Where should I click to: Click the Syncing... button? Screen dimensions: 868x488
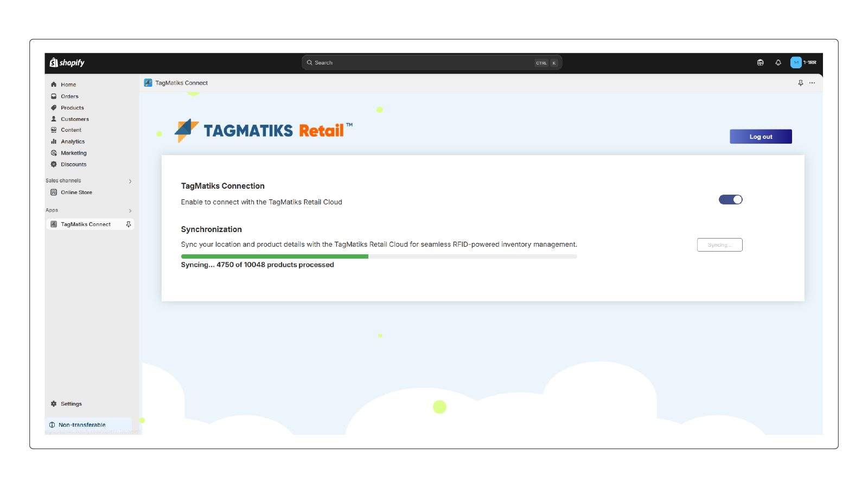pos(719,245)
